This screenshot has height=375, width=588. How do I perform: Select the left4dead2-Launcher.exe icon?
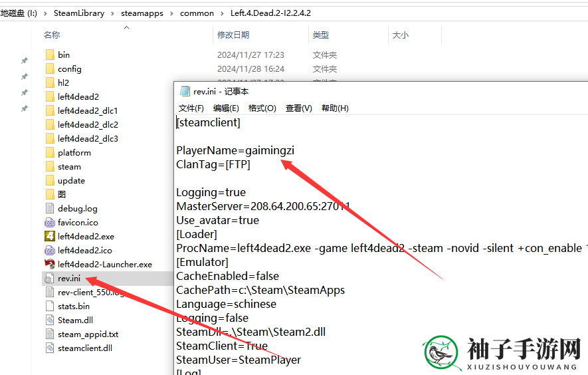[50, 264]
